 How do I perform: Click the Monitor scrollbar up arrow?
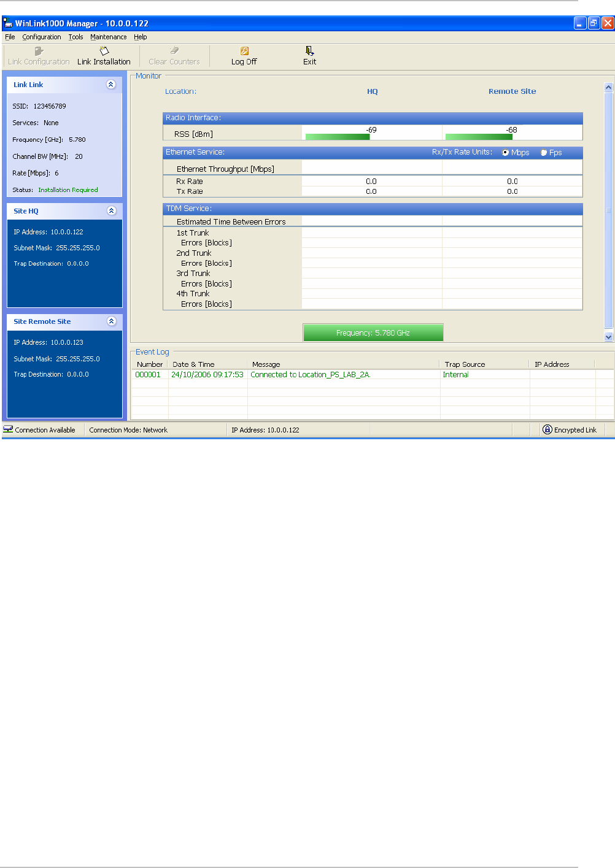click(x=609, y=87)
